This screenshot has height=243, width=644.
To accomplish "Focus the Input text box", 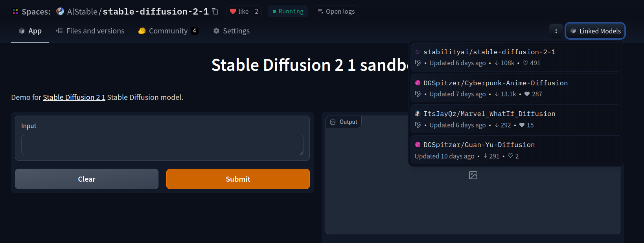I will [x=162, y=145].
